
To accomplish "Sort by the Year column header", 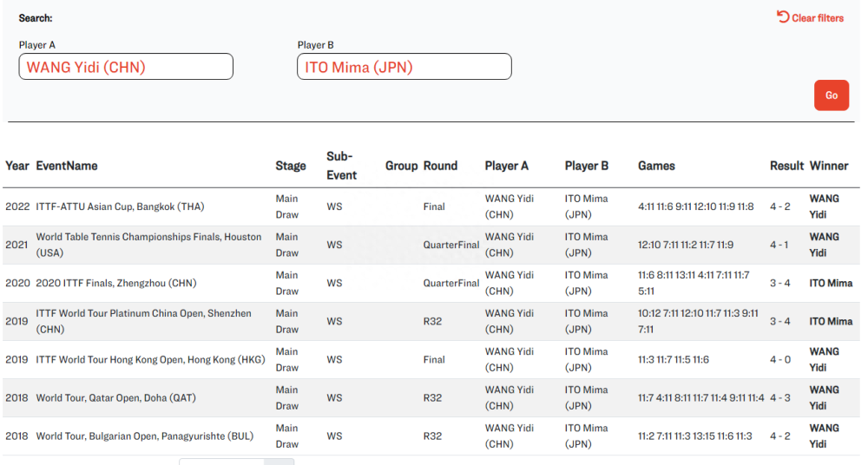I will (x=17, y=166).
